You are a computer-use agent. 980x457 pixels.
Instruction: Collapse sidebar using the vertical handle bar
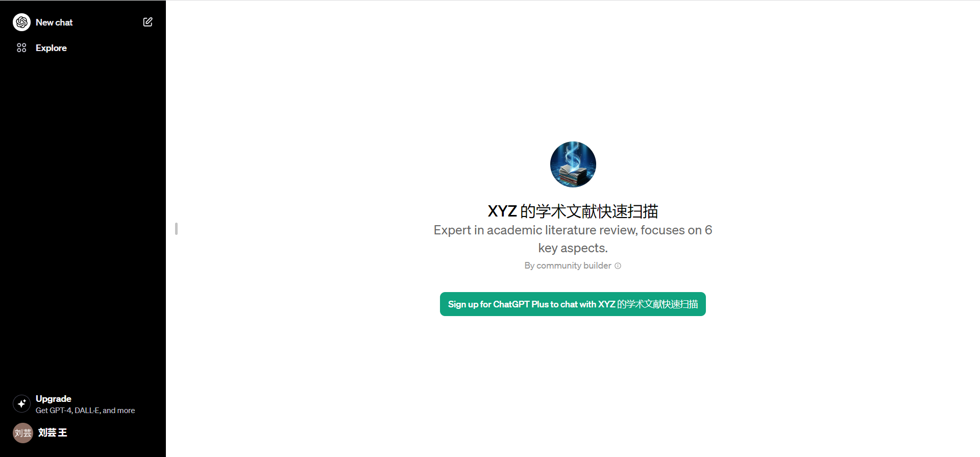click(176, 229)
